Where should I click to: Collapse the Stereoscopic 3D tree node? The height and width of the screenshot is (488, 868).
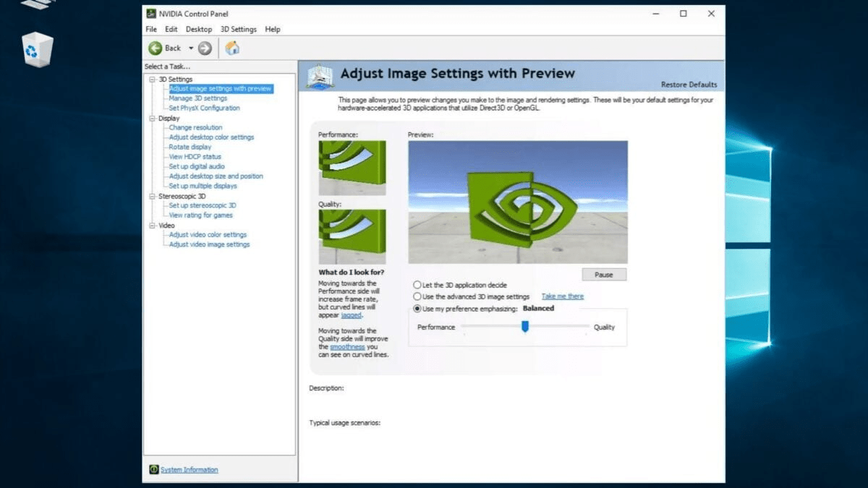(153, 196)
